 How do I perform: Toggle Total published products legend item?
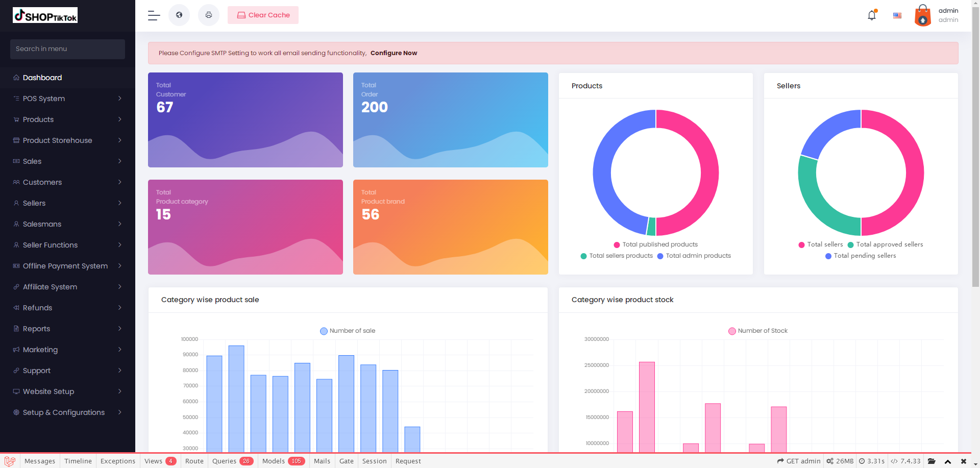pos(655,244)
